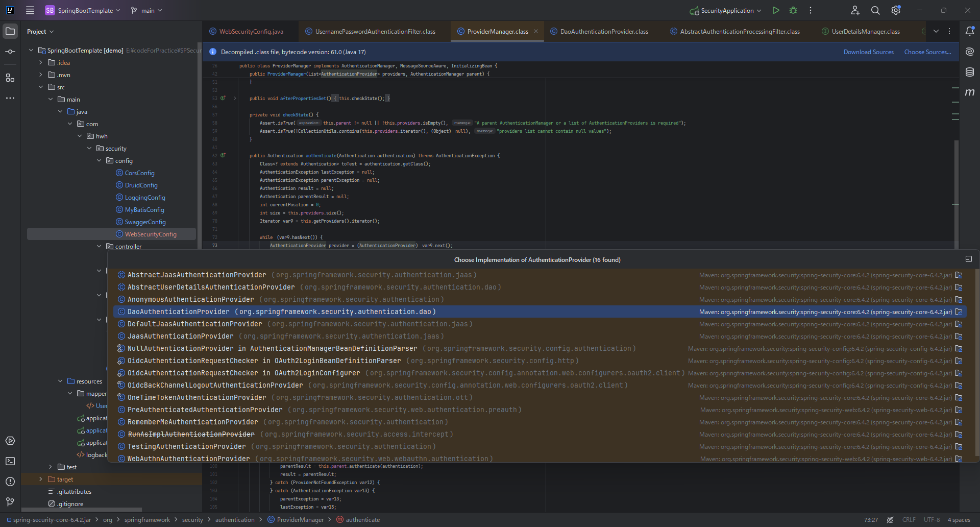
Task: Click the 4 spaces indent status widget
Action: pyautogui.click(x=959, y=520)
